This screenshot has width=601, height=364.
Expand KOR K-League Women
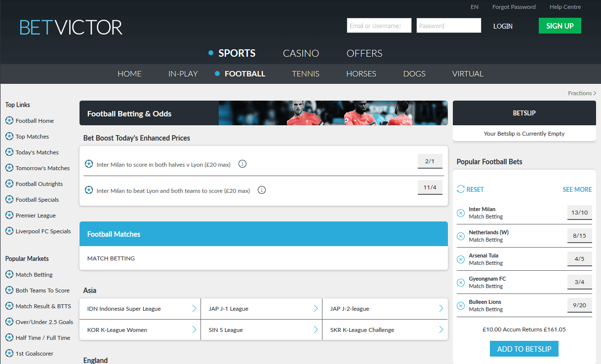pos(140,330)
